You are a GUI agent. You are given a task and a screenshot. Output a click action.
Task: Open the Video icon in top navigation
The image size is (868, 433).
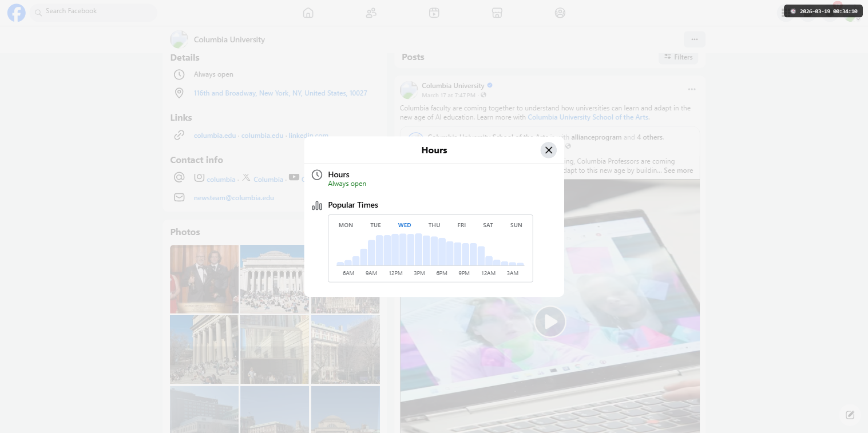pos(434,13)
